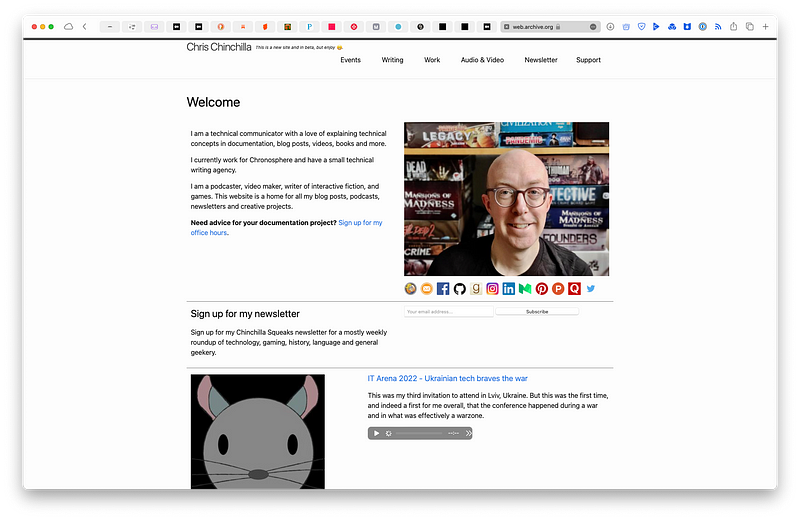Seek along the audio progress bar
Image resolution: width=800 pixels, height=520 pixels.
(x=419, y=433)
